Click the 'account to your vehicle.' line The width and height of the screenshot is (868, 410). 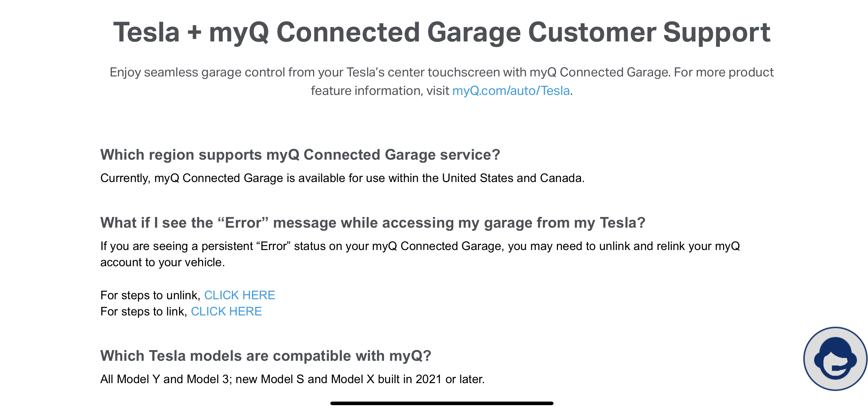pyautogui.click(x=162, y=262)
